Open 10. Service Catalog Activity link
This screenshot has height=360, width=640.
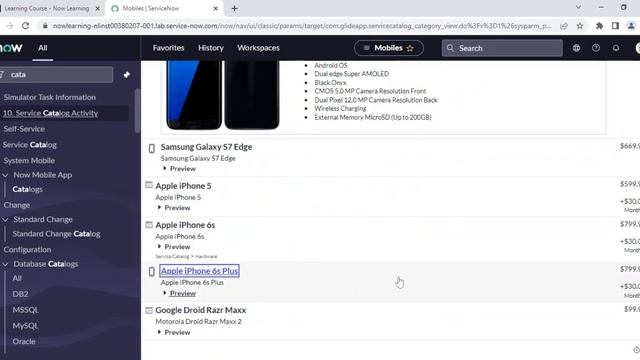point(50,113)
